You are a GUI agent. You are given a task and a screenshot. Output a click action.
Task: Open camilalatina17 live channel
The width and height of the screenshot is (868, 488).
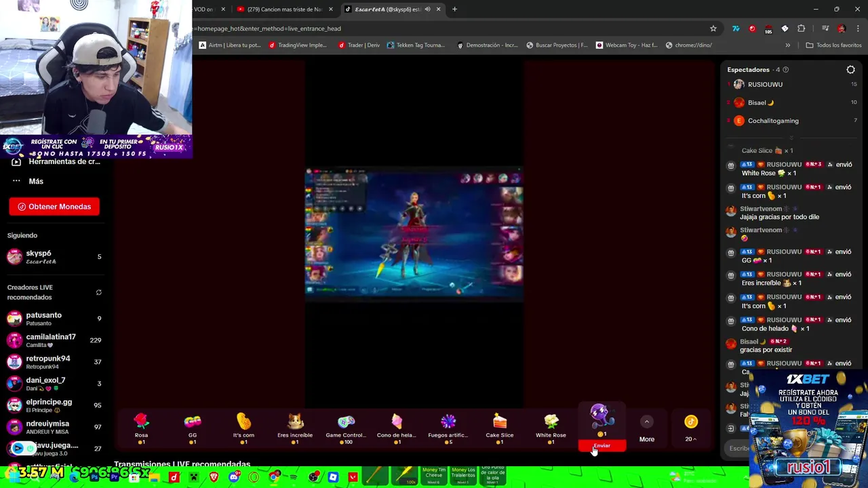pyautogui.click(x=54, y=340)
